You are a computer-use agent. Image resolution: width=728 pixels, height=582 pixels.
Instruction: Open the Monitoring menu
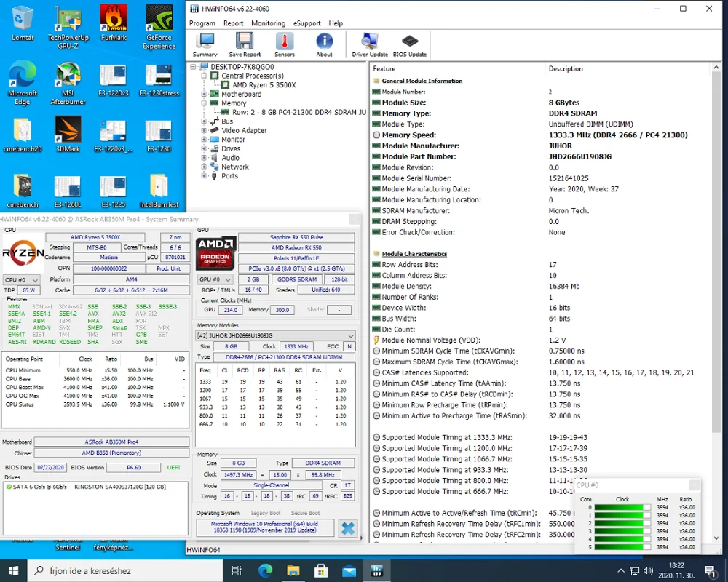tap(268, 23)
